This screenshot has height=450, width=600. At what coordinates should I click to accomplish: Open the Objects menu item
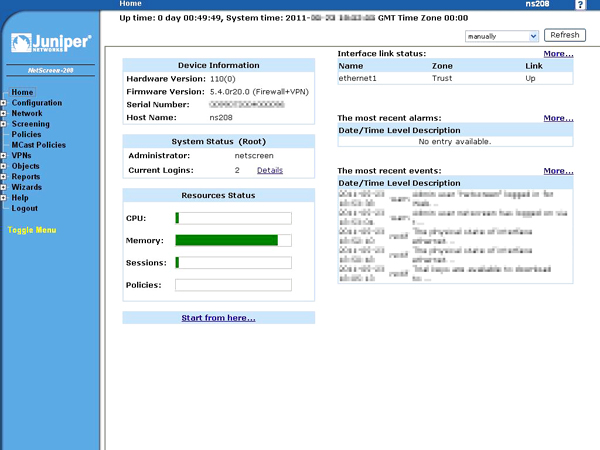point(25,166)
